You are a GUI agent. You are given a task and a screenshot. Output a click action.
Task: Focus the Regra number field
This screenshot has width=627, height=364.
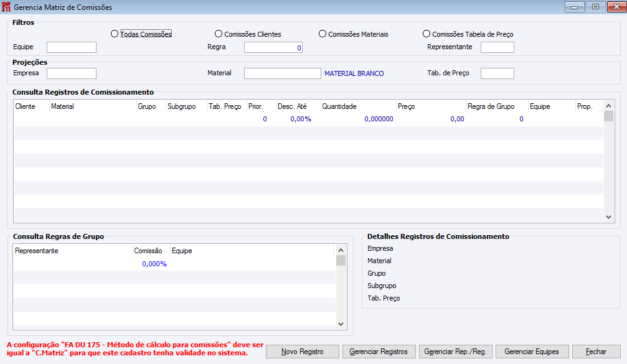pyautogui.click(x=273, y=47)
